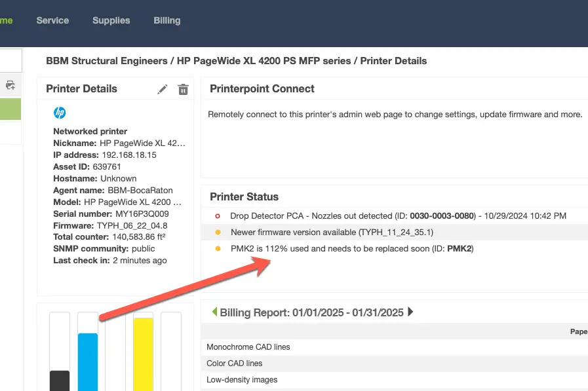The height and width of the screenshot is (391, 588).
Task: Select the Color CAD lines billing row
Action: 234,363
